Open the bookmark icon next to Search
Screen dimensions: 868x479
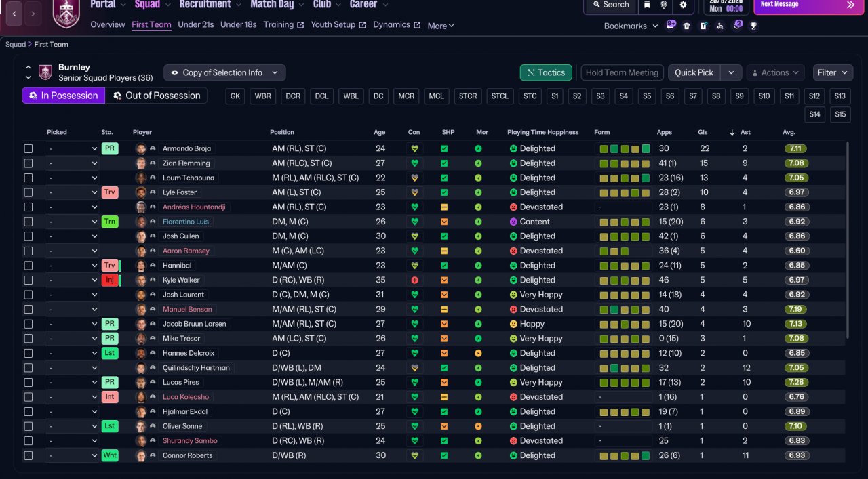click(x=648, y=5)
